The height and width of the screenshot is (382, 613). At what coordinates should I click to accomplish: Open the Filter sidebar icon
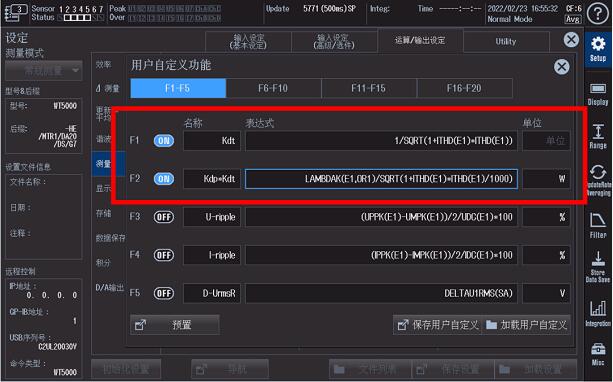(598, 225)
